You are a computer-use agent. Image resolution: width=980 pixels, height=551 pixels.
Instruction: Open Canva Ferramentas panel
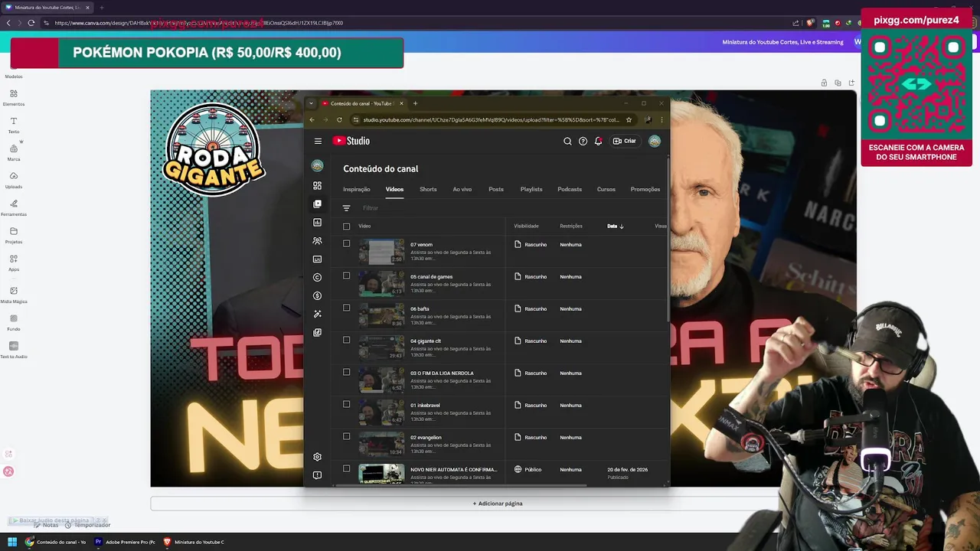[14, 207]
